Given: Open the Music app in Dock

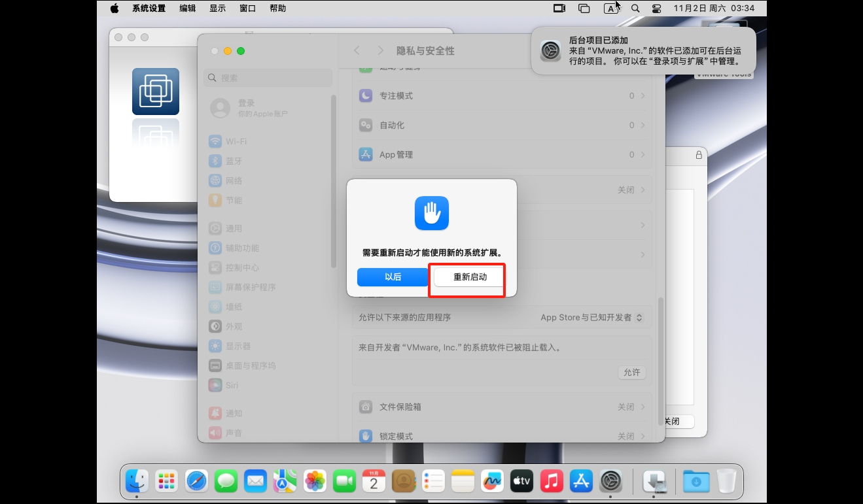Looking at the screenshot, I should click(x=551, y=482).
